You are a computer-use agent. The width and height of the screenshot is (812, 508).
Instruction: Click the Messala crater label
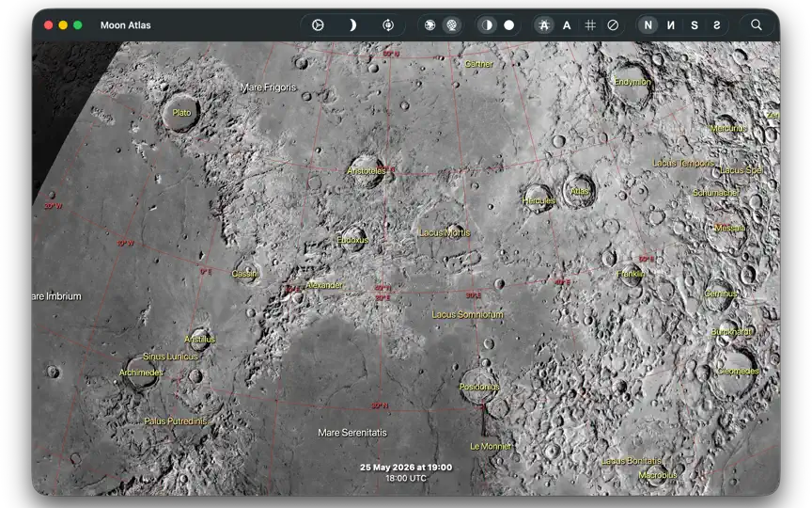pyautogui.click(x=729, y=228)
